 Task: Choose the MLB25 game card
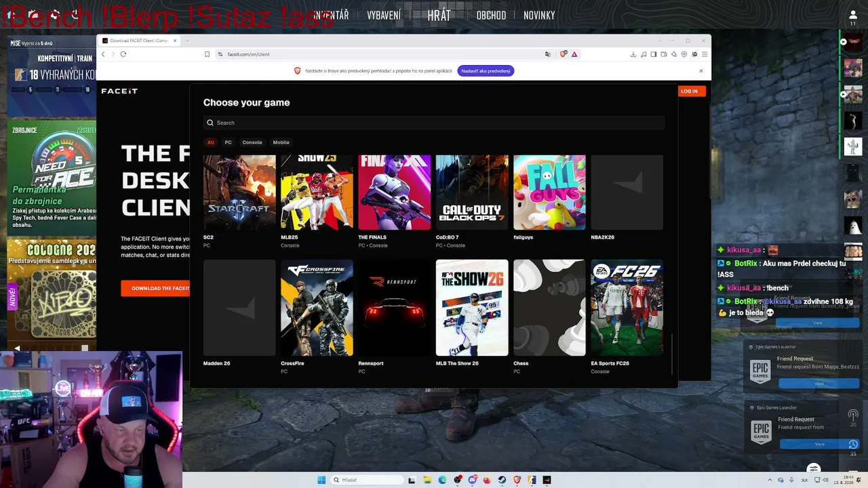click(x=317, y=192)
